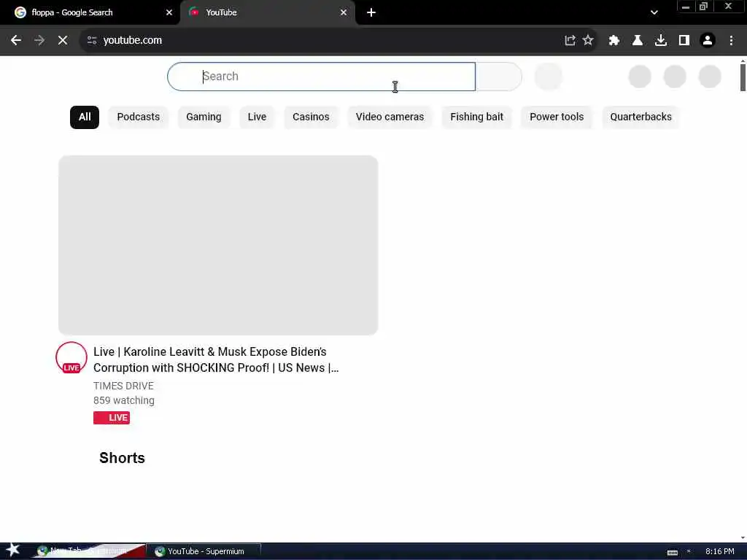The image size is (747, 560).
Task: Toggle the browser side panel
Action: (x=684, y=41)
